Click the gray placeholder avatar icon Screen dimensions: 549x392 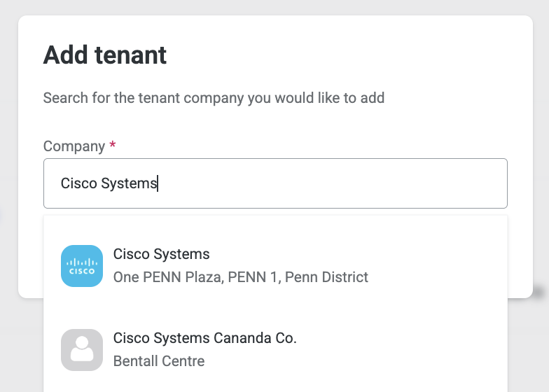[x=82, y=350]
